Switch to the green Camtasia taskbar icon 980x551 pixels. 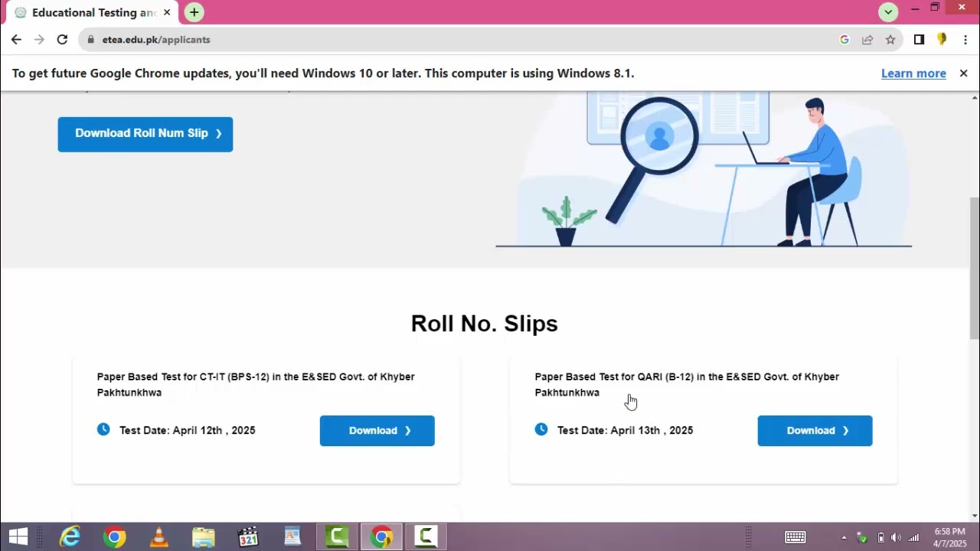338,537
